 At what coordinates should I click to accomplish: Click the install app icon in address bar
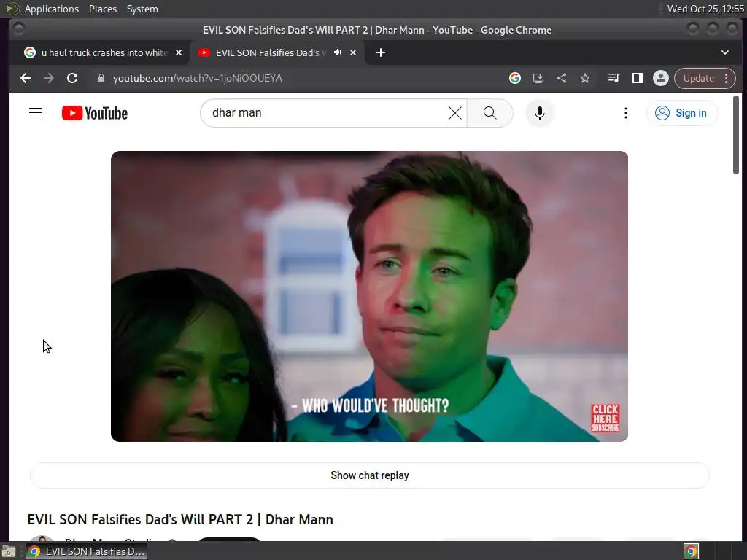(x=538, y=78)
